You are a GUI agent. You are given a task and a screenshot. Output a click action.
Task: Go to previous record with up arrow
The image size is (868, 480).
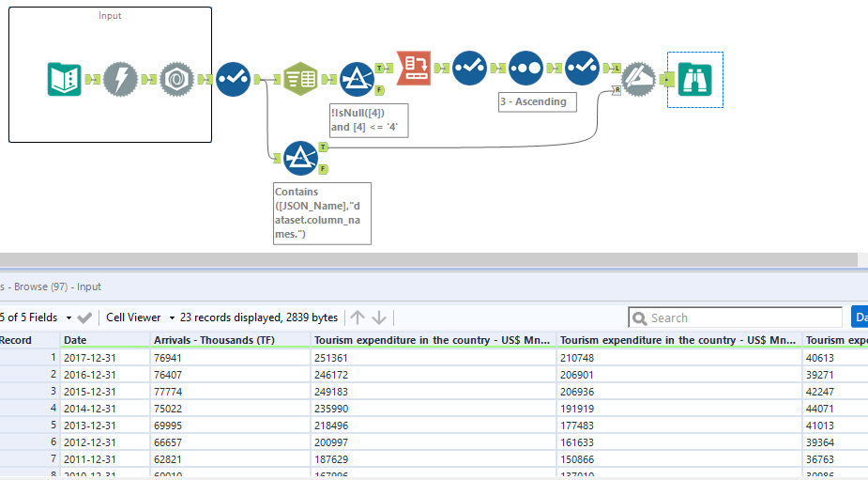(358, 317)
